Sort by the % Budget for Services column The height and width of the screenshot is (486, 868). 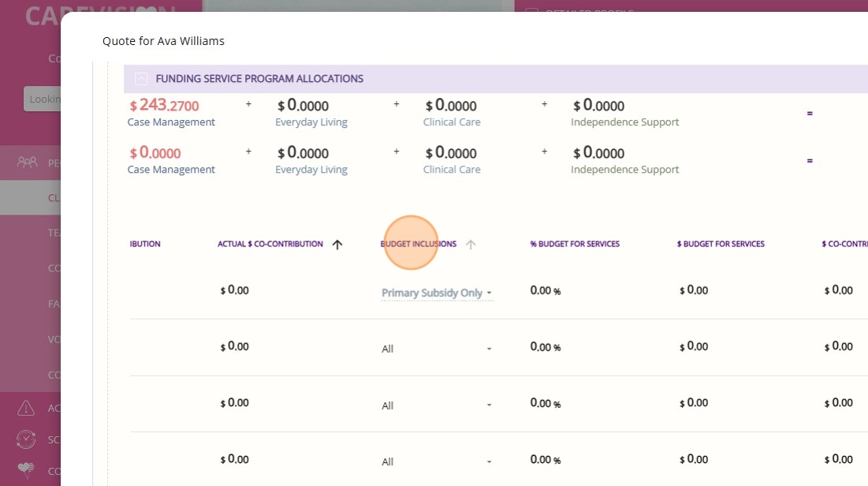(575, 245)
